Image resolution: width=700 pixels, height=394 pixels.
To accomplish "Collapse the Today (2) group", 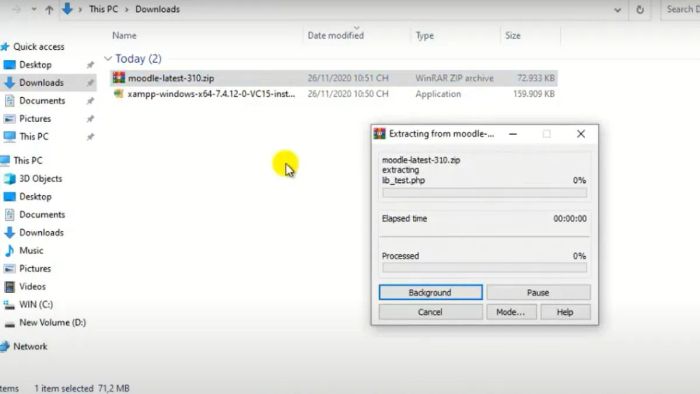I will click(108, 58).
